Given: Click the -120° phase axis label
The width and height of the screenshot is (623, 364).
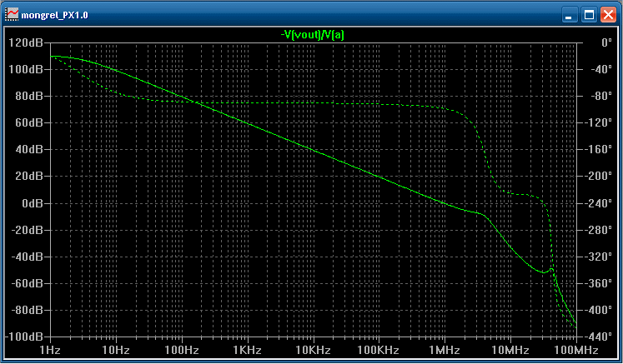Looking at the screenshot, I should [597, 122].
